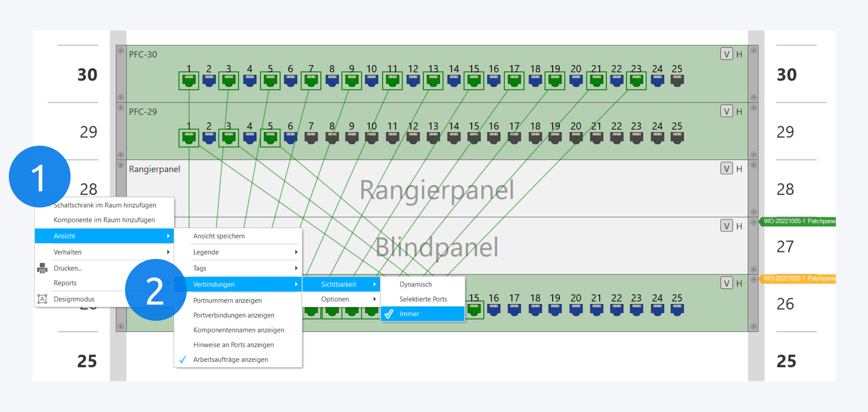This screenshot has width=868, height=412.
Task: Select Komponente im Raum hinzufügen
Action: (x=104, y=220)
